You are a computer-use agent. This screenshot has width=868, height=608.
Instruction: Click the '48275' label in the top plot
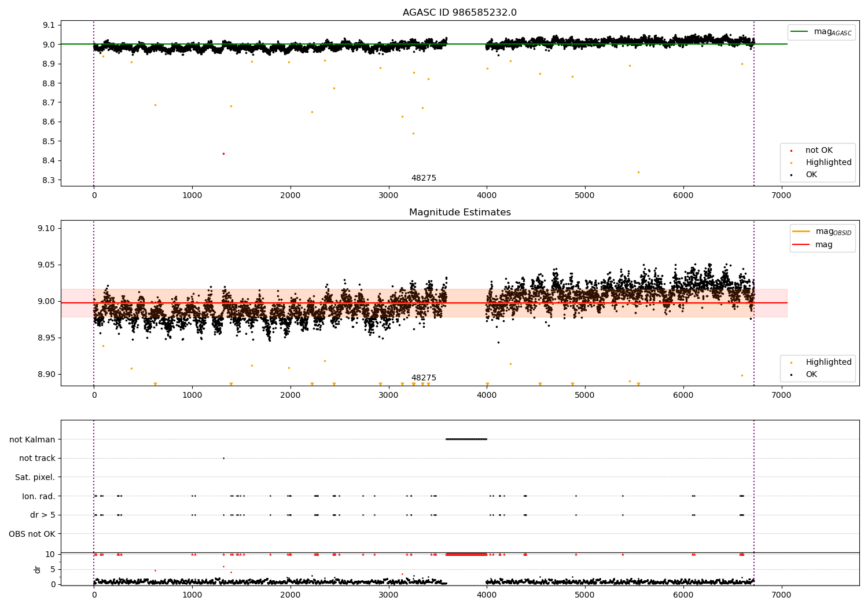424,178
